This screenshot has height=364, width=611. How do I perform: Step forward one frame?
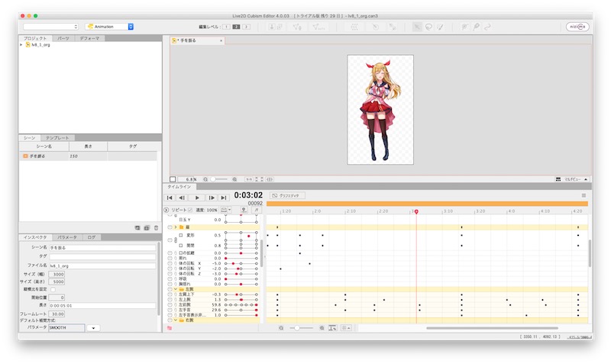[212, 198]
